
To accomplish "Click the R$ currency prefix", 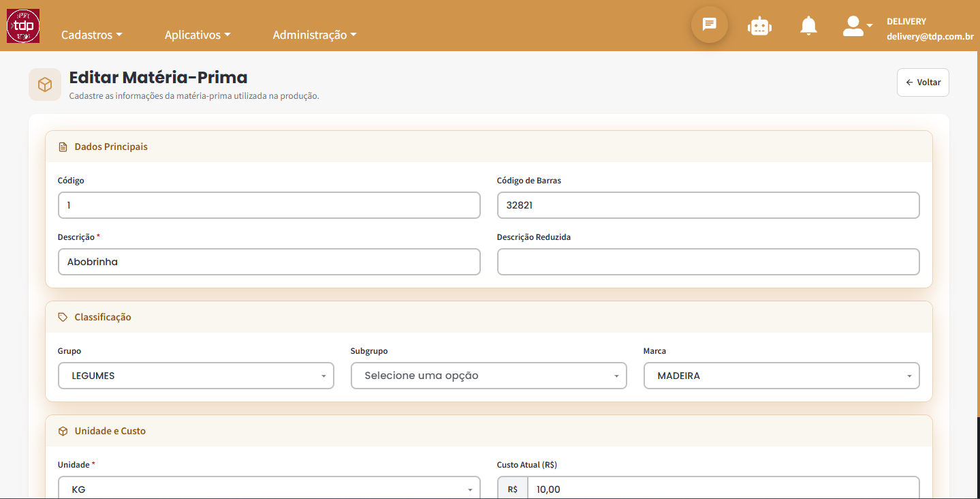I will pyautogui.click(x=513, y=489).
